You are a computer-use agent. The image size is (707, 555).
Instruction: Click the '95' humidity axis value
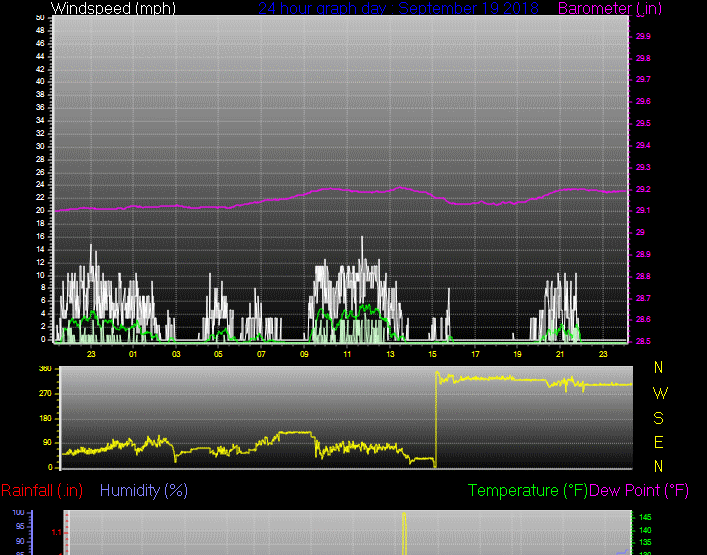(20, 527)
